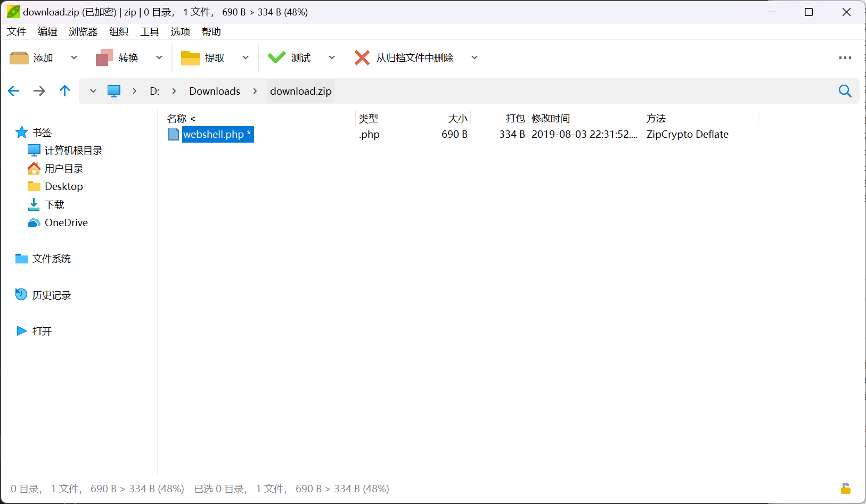Select 用户目录 in the sidebar
The width and height of the screenshot is (866, 504).
click(64, 168)
